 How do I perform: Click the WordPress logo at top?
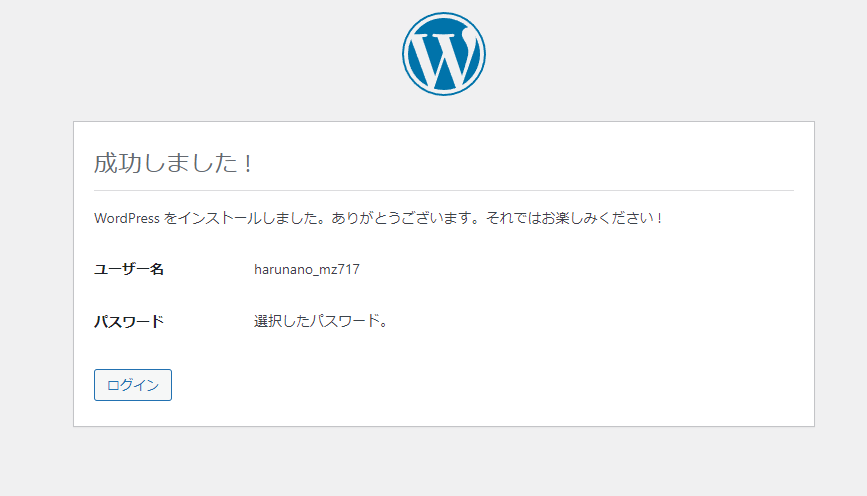pos(443,54)
